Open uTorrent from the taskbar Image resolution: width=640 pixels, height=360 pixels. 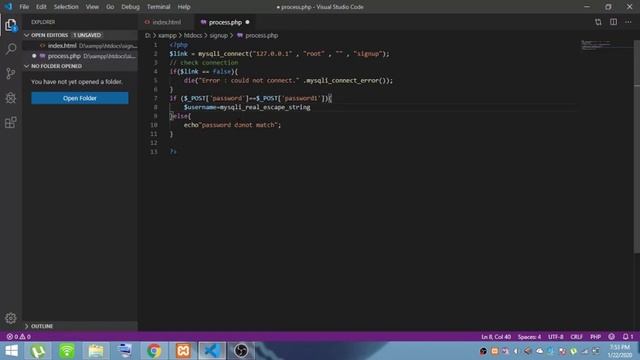[x=38, y=351]
